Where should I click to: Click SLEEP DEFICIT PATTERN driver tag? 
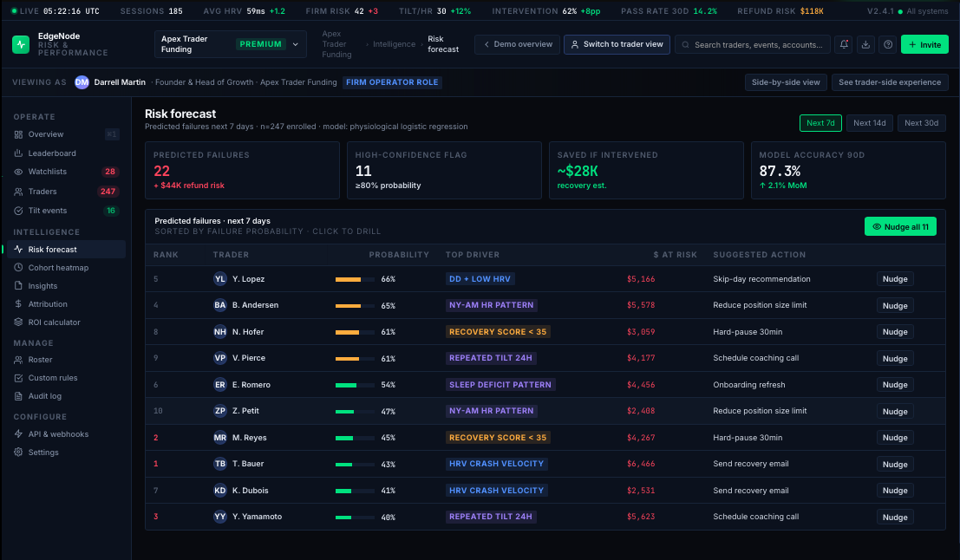(x=500, y=385)
